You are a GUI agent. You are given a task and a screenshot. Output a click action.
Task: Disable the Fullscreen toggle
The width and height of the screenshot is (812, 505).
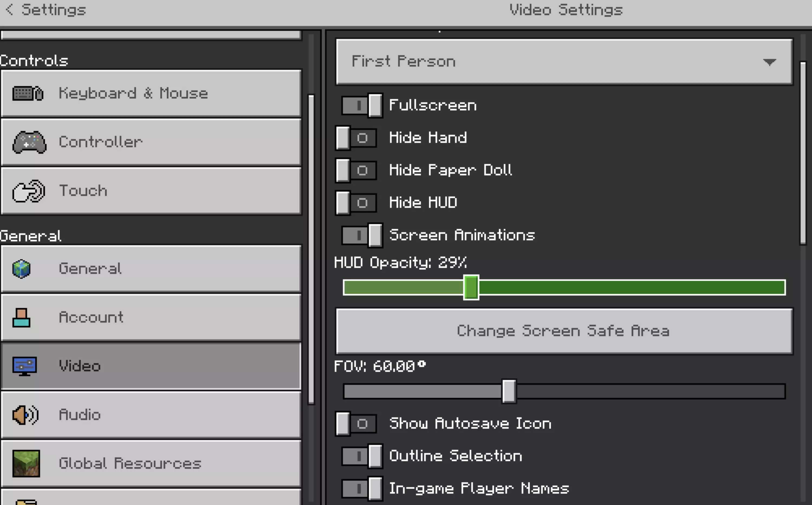[x=362, y=106]
